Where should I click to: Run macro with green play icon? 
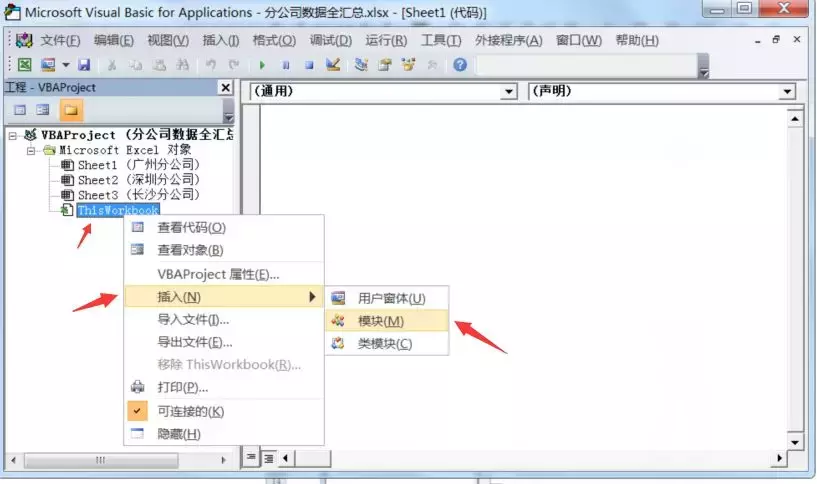pos(262,65)
